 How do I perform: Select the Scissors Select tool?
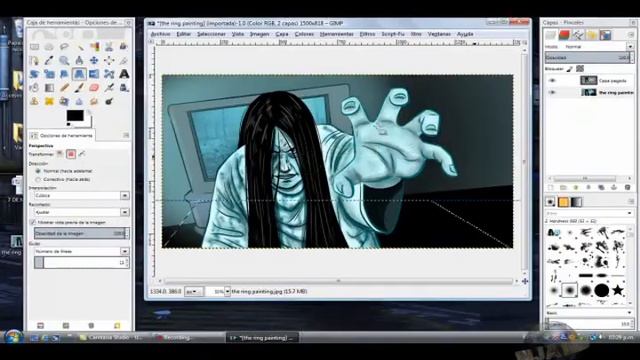point(109,47)
